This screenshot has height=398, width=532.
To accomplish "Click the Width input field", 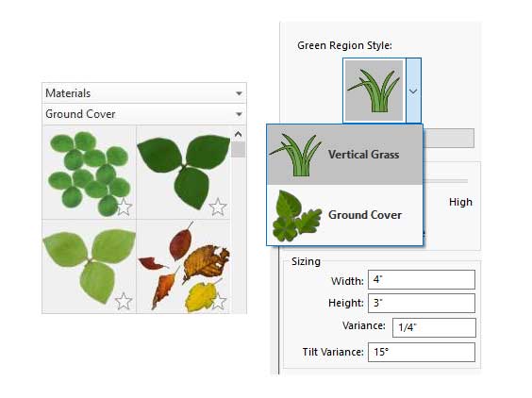I will click(422, 280).
